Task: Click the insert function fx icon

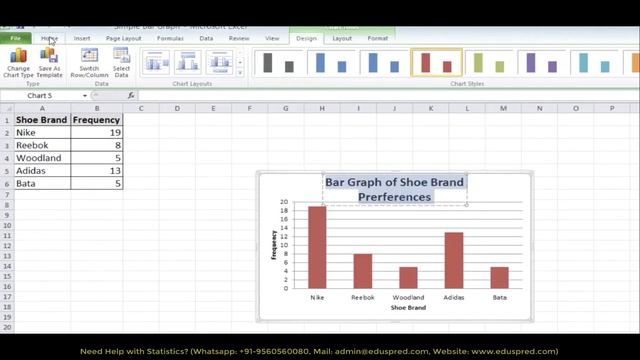Action: [131, 96]
